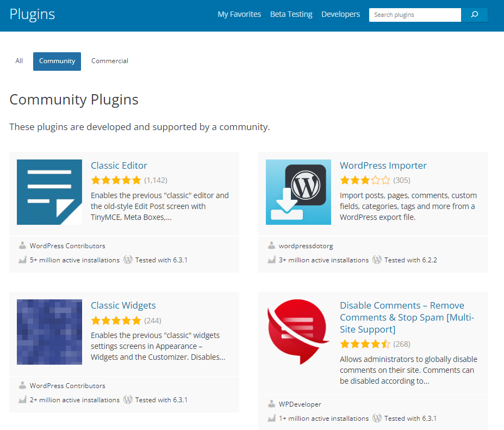
Task: Click Disable Comments star rating
Action: (365, 344)
